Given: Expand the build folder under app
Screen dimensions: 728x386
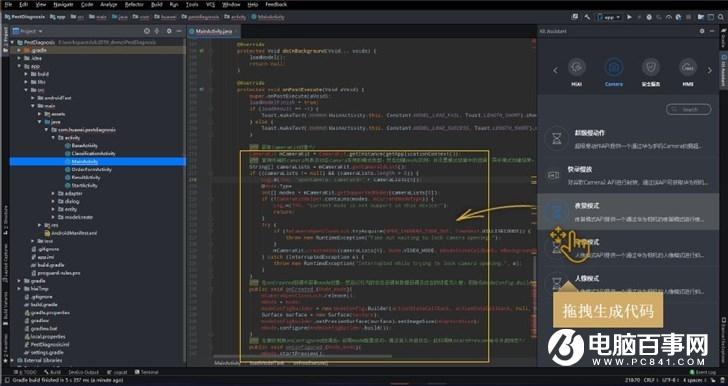Looking at the screenshot, I should (26, 74).
